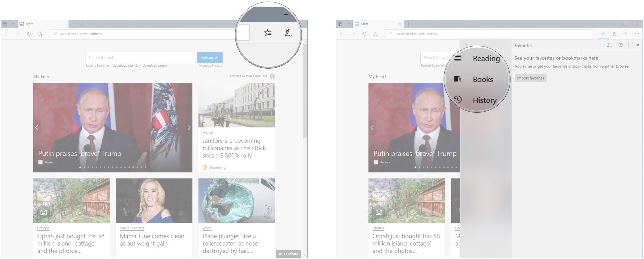Viewport: 644px width, 259px height.
Task: Select the Start tab in right window
Action: tap(378, 24)
